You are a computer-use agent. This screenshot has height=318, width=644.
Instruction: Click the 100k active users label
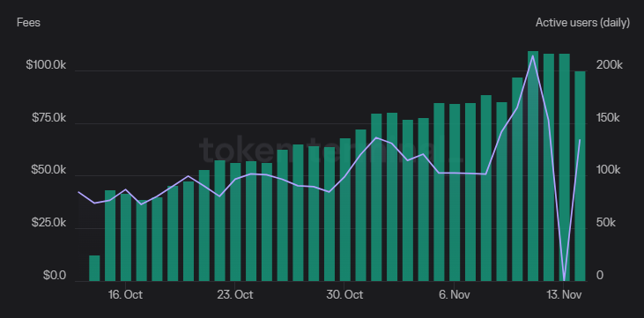point(609,170)
